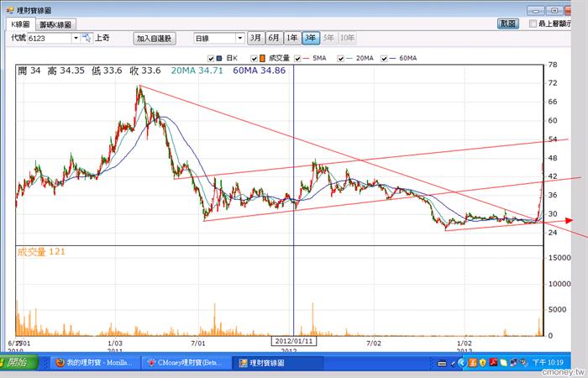588x378 pixels.
Task: Open the Adobe Reader tray icon
Action: tap(493, 363)
